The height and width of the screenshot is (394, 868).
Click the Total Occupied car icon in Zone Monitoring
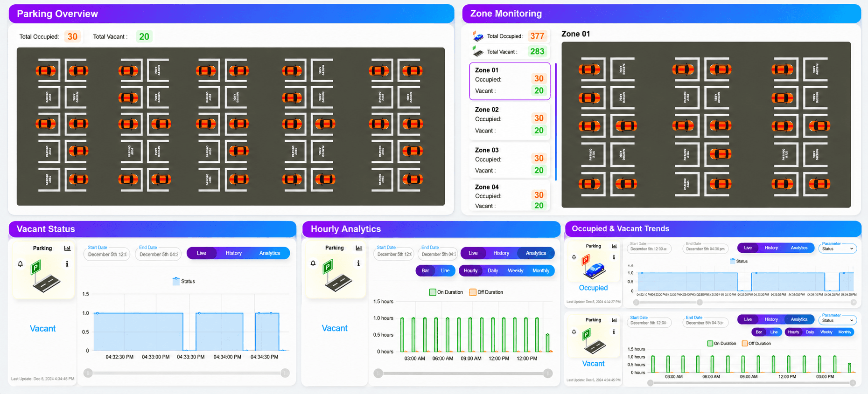[x=478, y=36]
